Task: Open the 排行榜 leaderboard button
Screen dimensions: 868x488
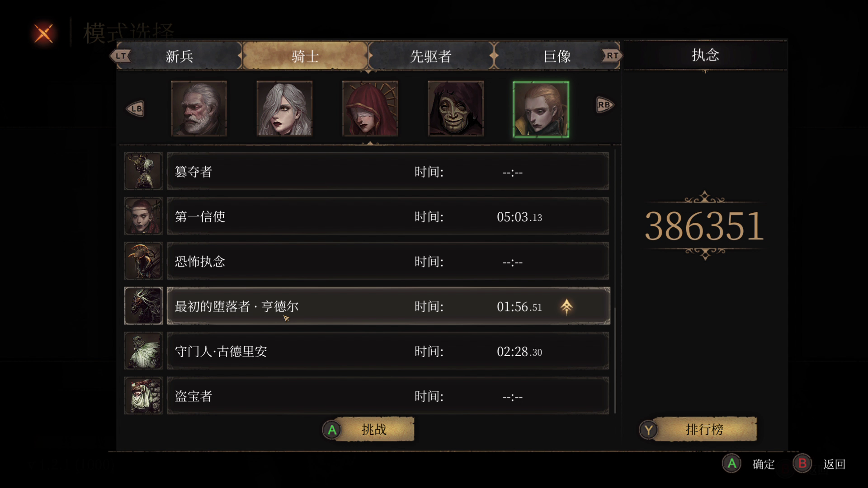Action: click(698, 429)
